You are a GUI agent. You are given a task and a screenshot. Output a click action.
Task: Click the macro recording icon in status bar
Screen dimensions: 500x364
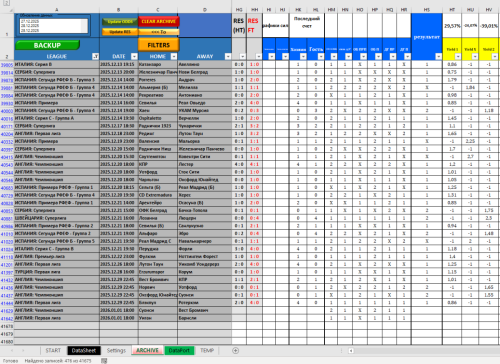104,361
